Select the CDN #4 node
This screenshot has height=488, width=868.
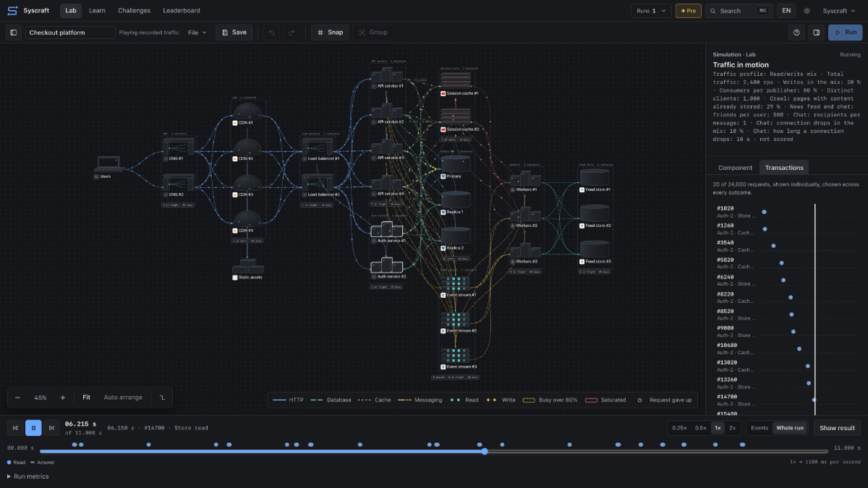pyautogui.click(x=247, y=222)
